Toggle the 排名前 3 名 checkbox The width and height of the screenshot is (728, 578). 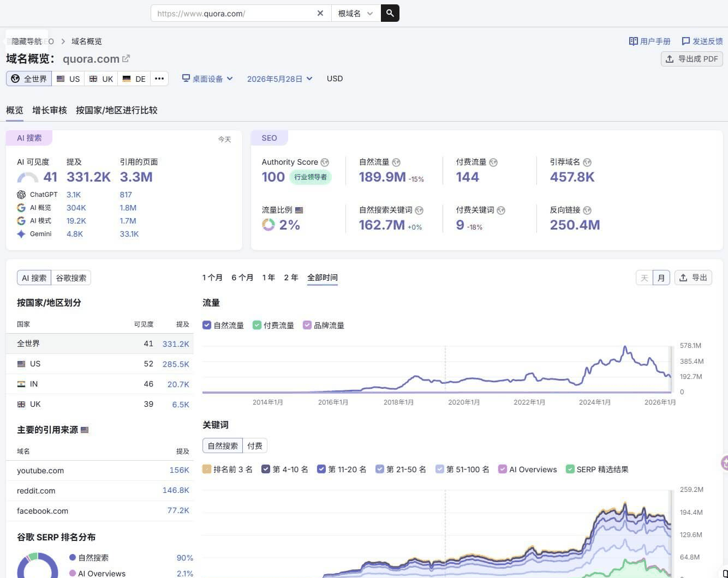(207, 469)
